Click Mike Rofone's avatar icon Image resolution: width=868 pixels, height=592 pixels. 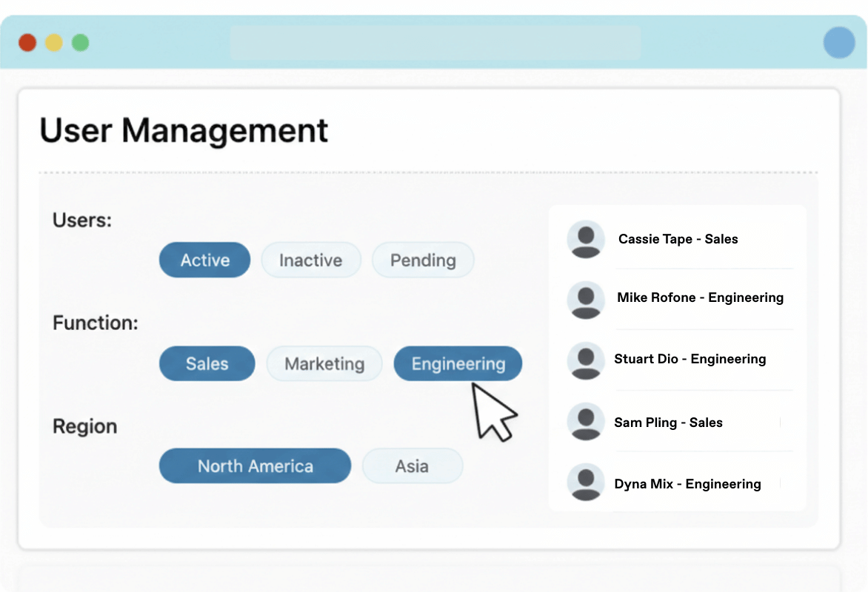point(586,299)
